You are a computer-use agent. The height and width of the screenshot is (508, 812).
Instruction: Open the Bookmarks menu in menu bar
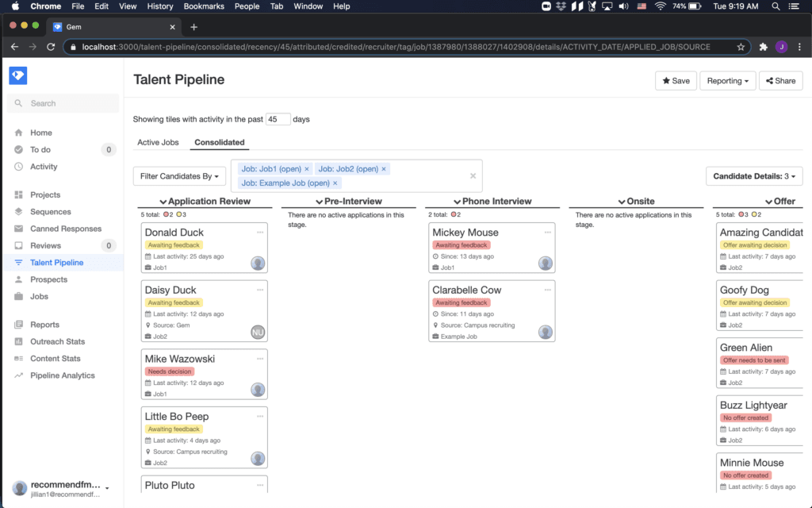pyautogui.click(x=204, y=6)
